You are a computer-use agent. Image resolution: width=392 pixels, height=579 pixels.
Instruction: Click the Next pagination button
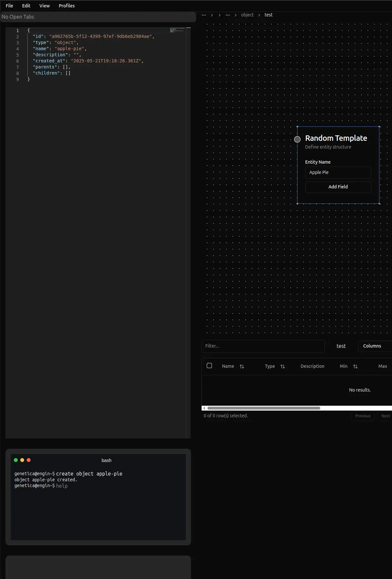tap(385, 416)
